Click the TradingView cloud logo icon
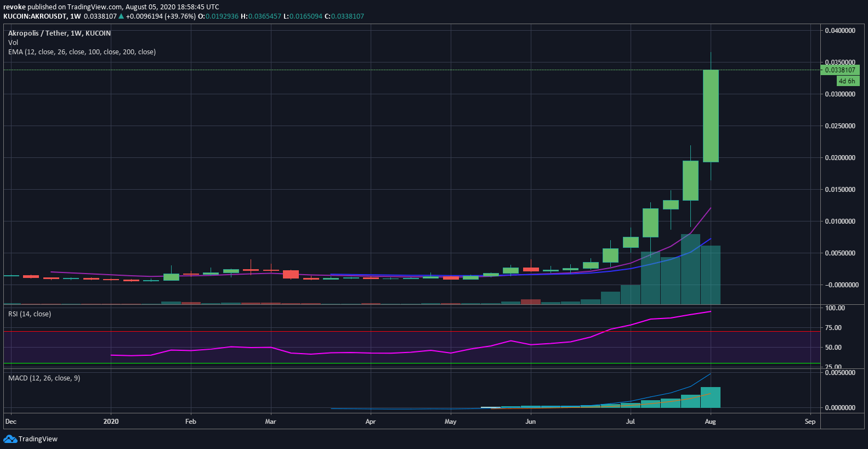This screenshot has height=449, width=868. pos(10,439)
